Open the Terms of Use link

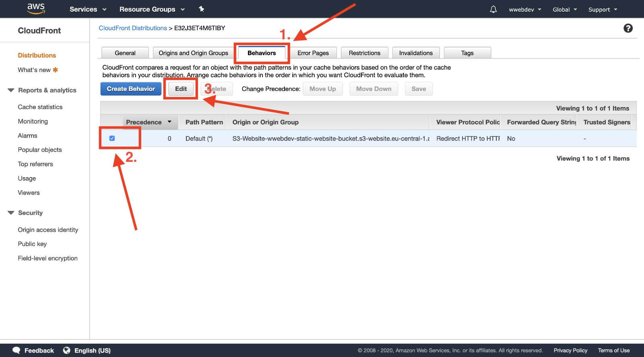click(x=613, y=350)
